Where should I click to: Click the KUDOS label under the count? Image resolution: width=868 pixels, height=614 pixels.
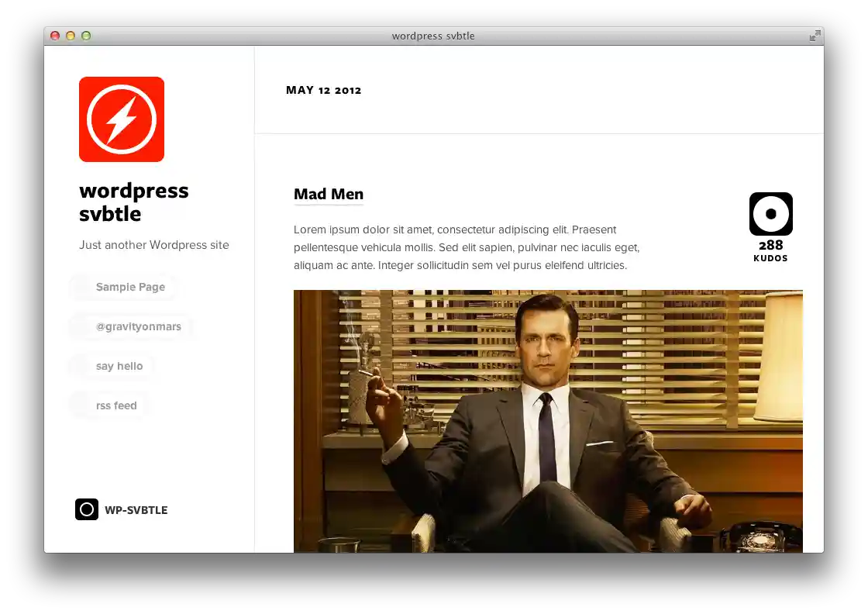(770, 258)
